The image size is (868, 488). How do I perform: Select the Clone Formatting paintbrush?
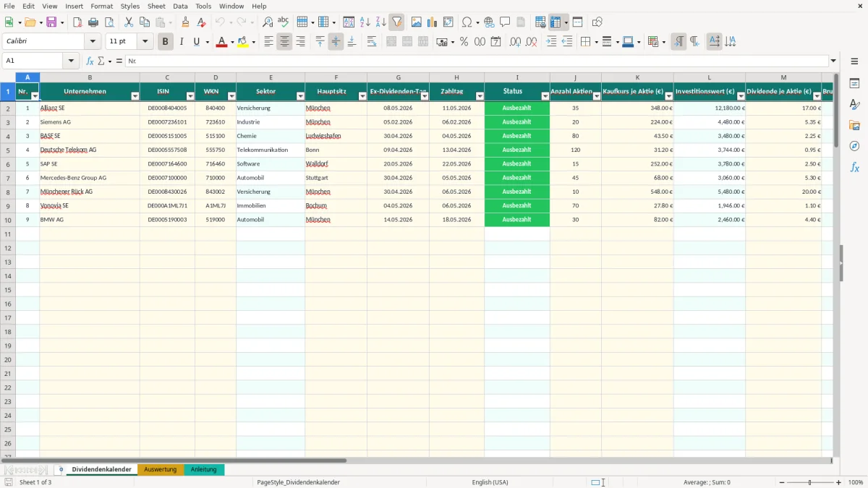pos(186,22)
